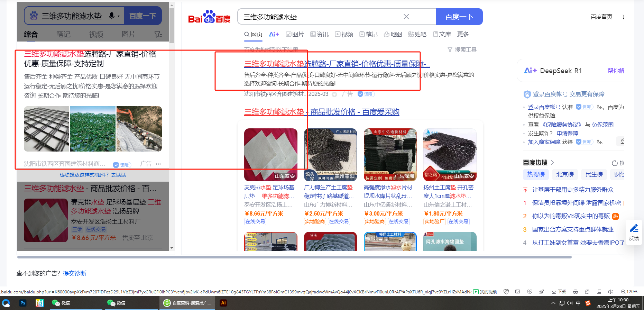Select the 笔记 tab in the mobile preview
Screen dimensions: 644x310
63,34
